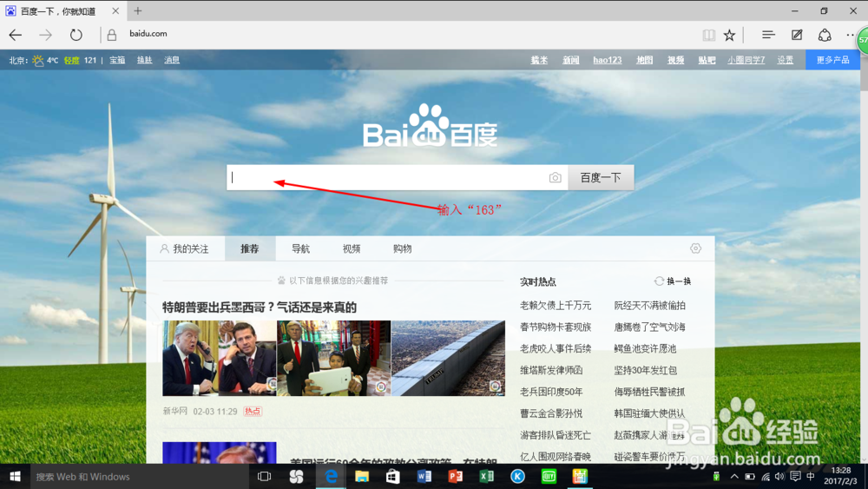Launch Excel from the taskbar
The image size is (868, 489).
click(486, 476)
